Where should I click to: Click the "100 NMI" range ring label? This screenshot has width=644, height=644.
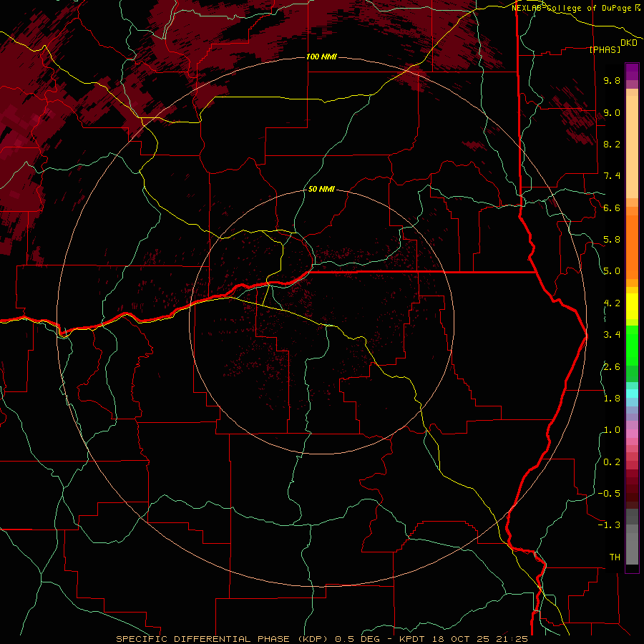[x=321, y=57]
